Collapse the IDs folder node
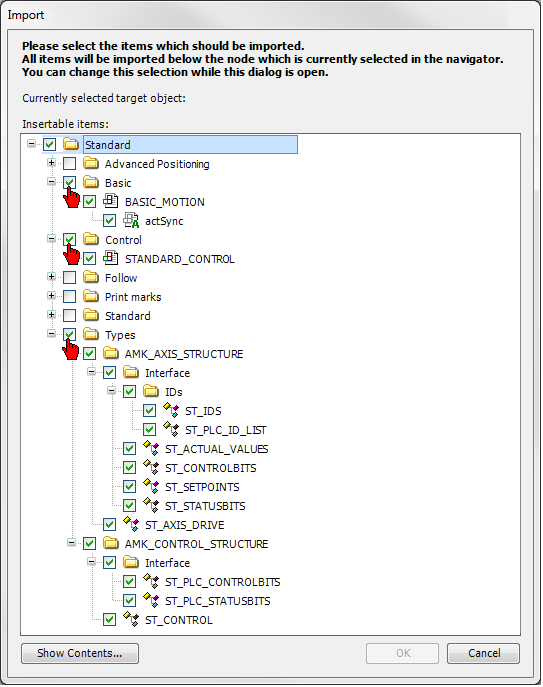 [x=111, y=391]
